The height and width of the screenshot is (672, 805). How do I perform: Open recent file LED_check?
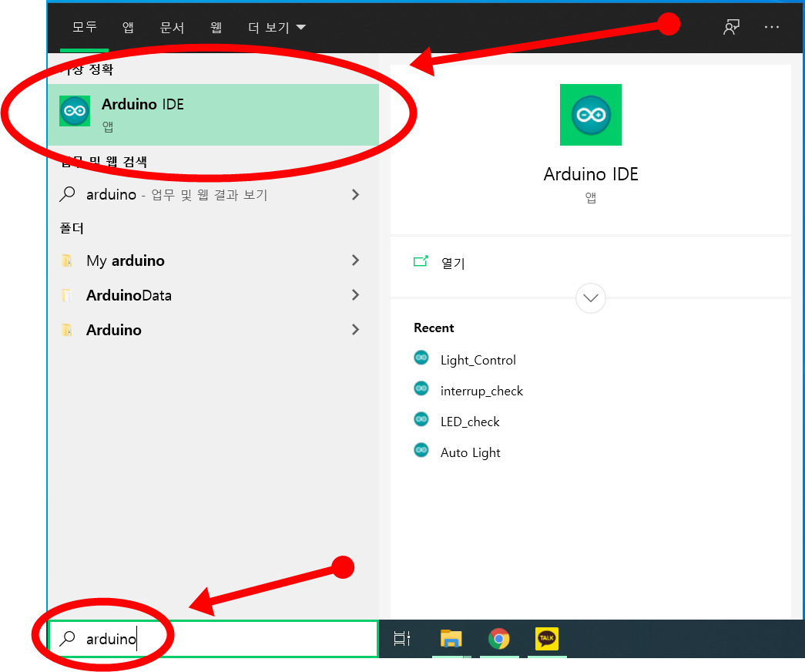coord(470,422)
